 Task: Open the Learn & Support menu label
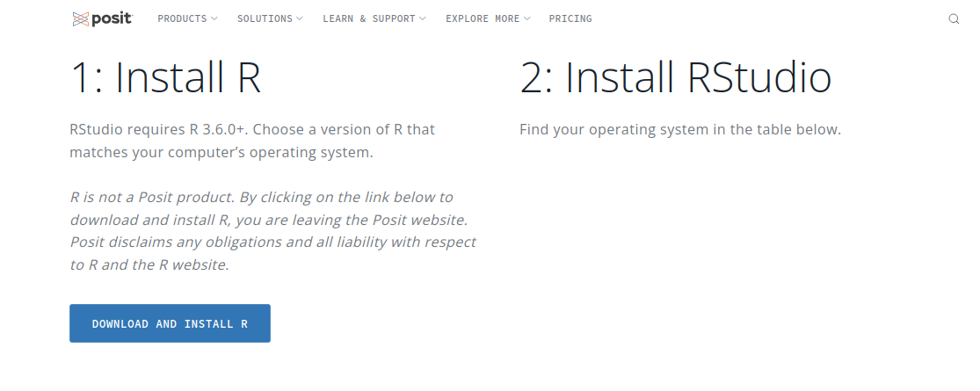pos(369,18)
